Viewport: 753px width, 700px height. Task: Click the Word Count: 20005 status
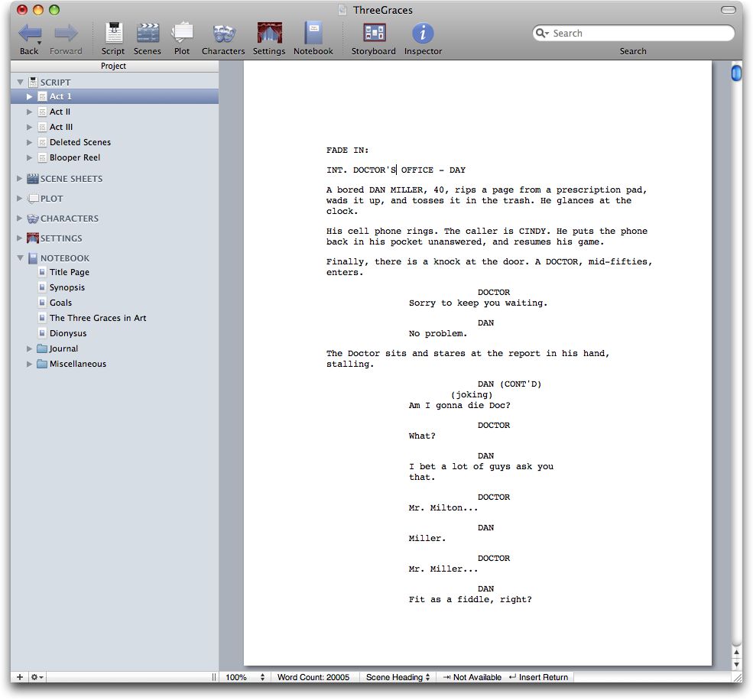(313, 677)
